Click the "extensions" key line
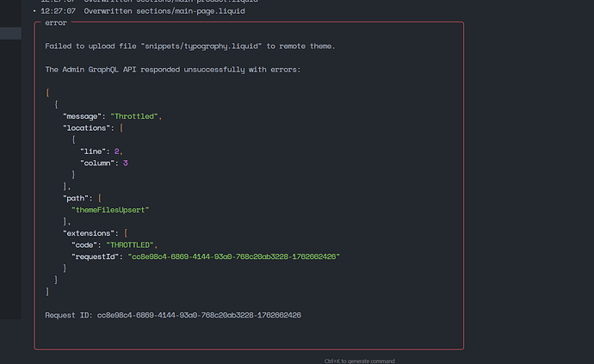The image size is (594, 364). pyautogui.click(x=95, y=233)
